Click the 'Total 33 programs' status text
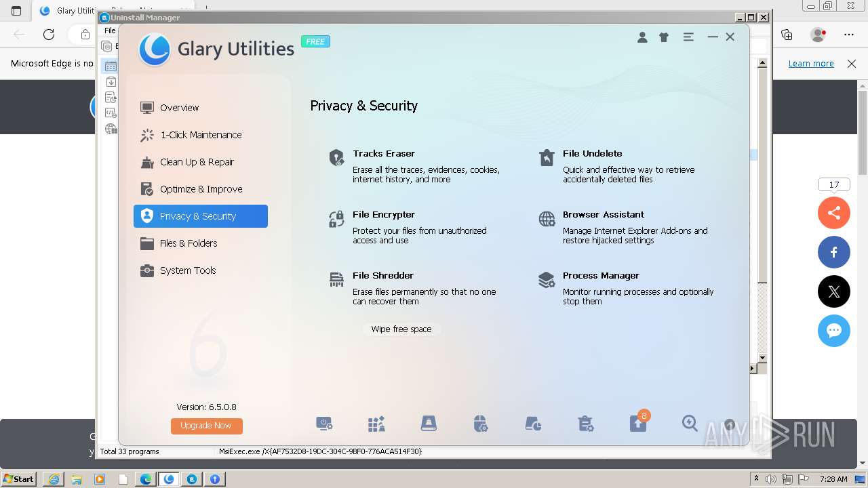868x488 pixels. [x=130, y=451]
